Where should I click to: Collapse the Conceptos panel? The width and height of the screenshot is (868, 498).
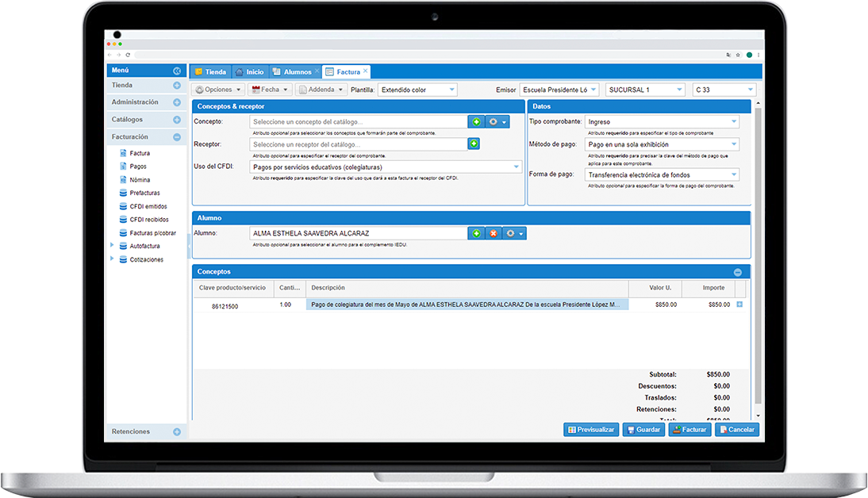tap(737, 272)
